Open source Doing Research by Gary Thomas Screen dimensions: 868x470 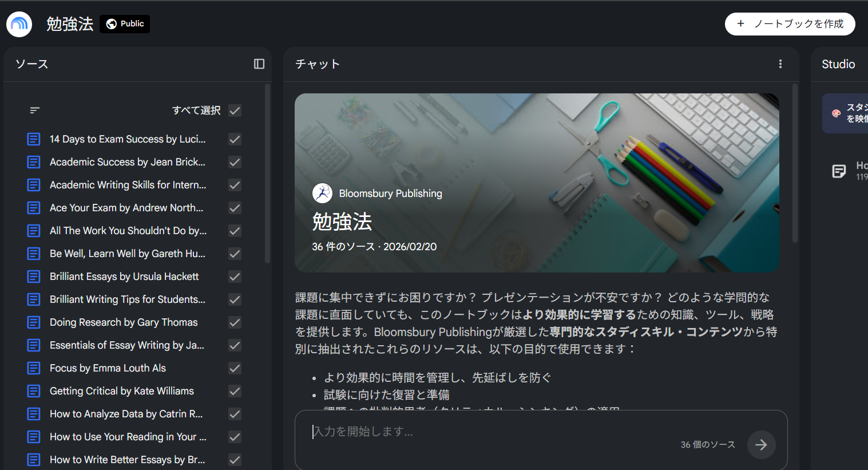(124, 322)
